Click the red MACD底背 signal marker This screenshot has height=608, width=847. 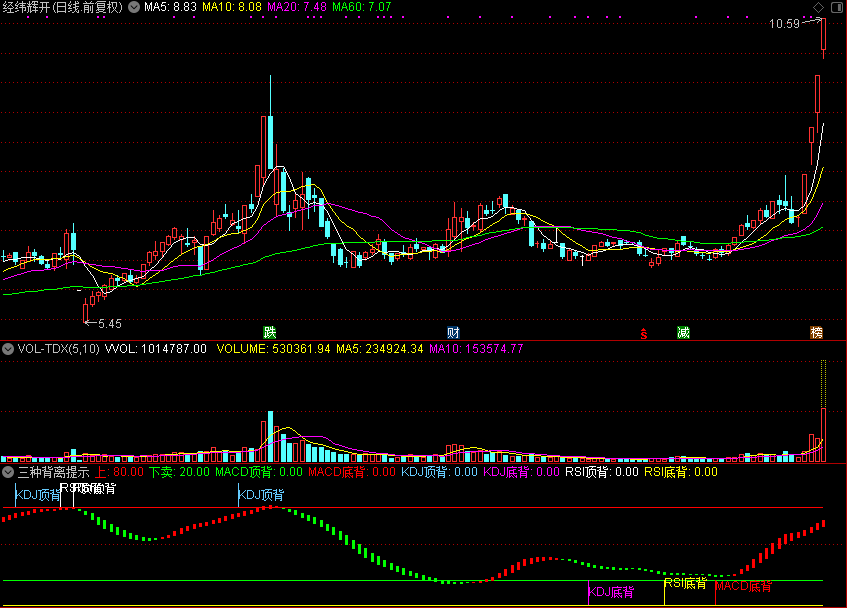click(x=744, y=586)
